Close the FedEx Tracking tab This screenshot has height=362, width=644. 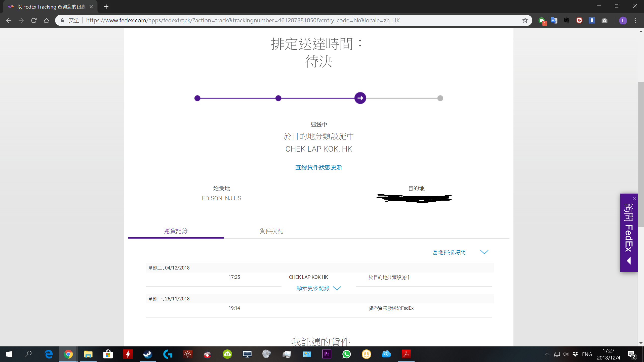(91, 7)
